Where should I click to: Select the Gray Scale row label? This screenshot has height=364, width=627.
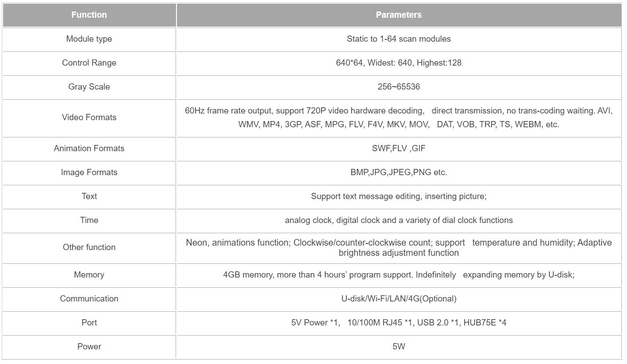point(89,87)
